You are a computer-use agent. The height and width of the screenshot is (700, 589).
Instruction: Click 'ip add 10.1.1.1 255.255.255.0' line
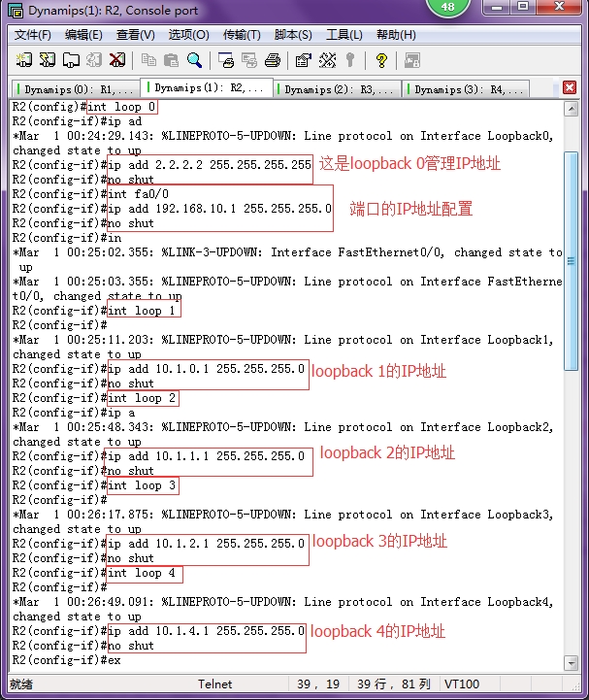coord(206,456)
